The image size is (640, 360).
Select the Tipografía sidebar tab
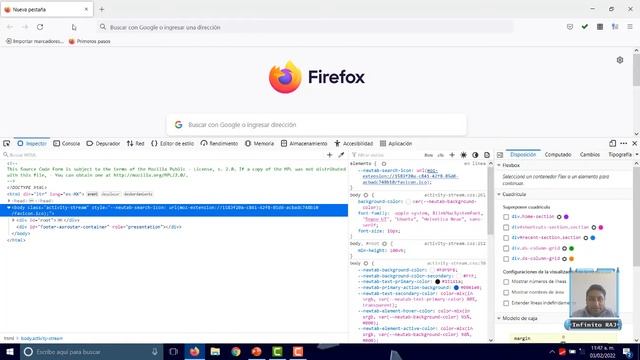(620, 155)
